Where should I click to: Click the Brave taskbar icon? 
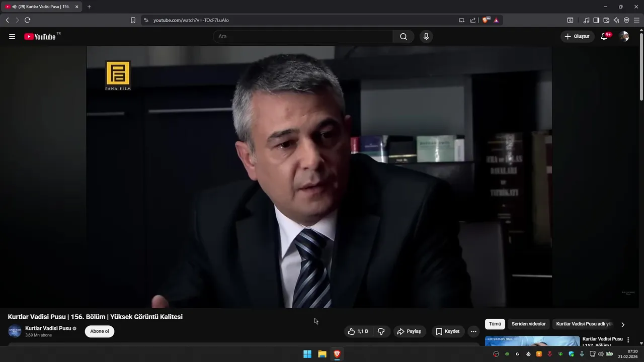pyautogui.click(x=337, y=354)
